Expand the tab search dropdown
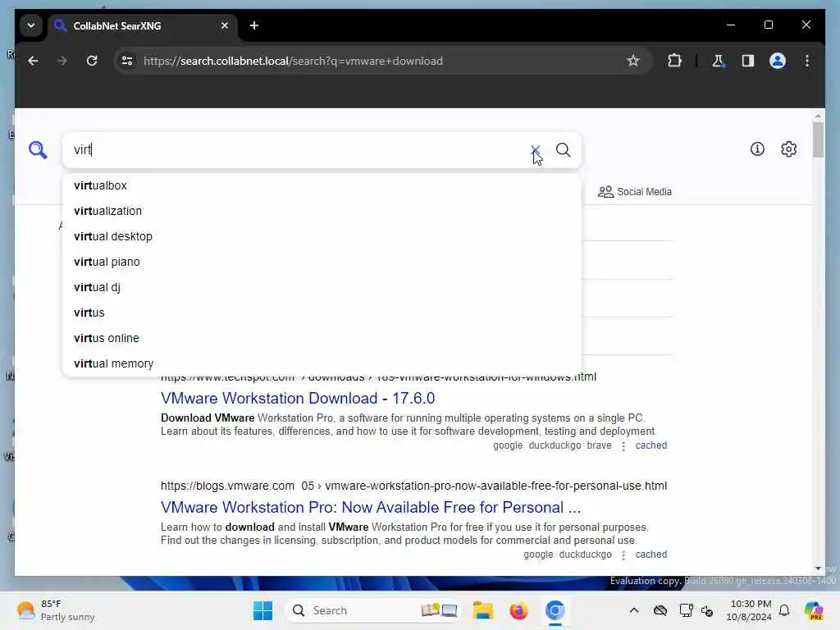This screenshot has height=630, width=840. (31, 25)
